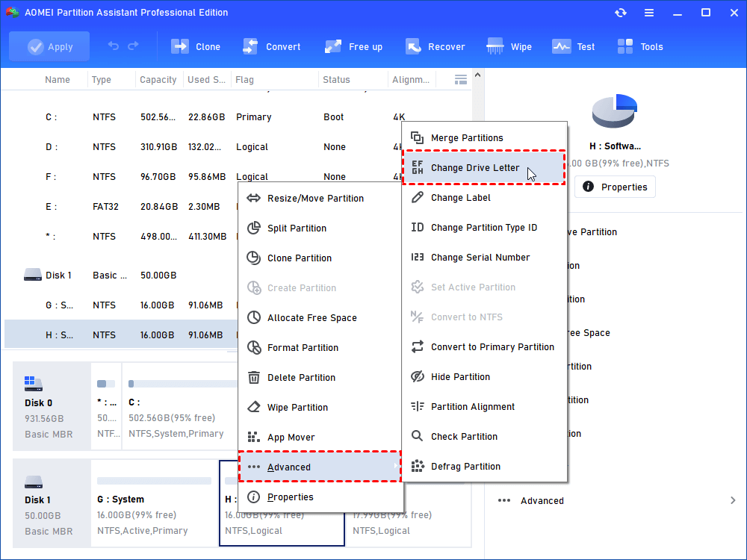
Task: Choose Allocate Free Space option
Action: [320, 317]
